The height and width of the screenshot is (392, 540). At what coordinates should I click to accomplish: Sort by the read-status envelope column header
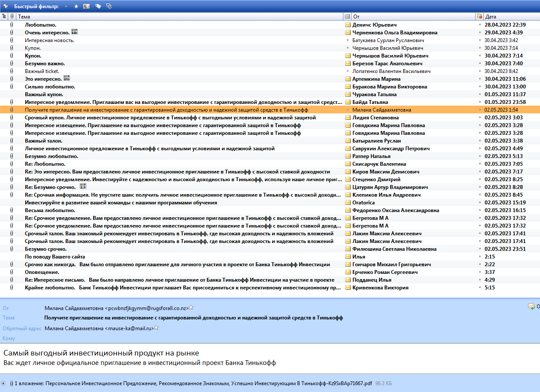click(347, 16)
